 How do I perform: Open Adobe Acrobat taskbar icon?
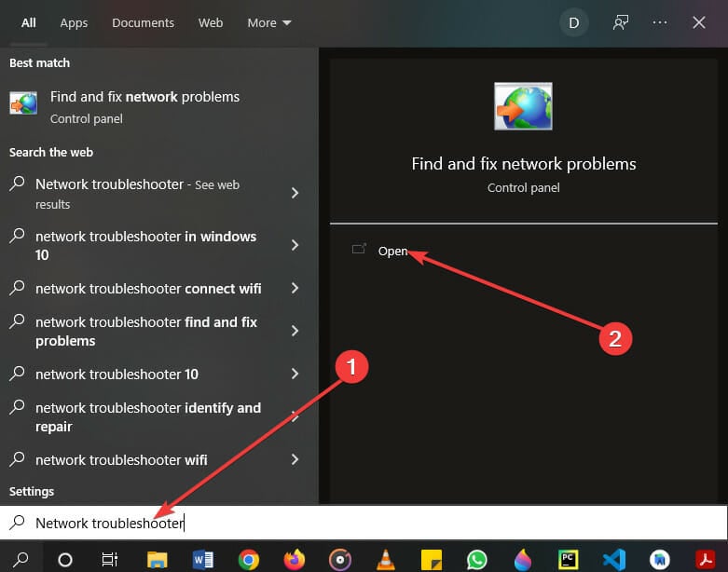click(706, 560)
